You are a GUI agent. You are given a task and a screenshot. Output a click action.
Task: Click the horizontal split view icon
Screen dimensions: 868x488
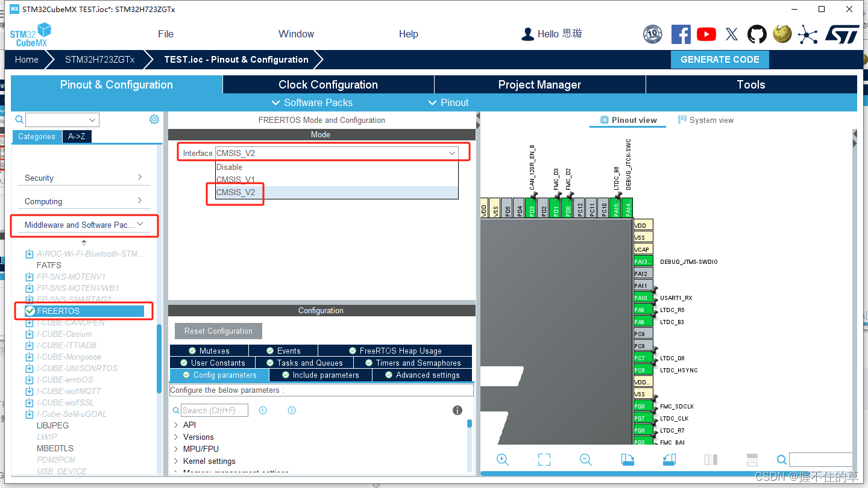tap(752, 460)
